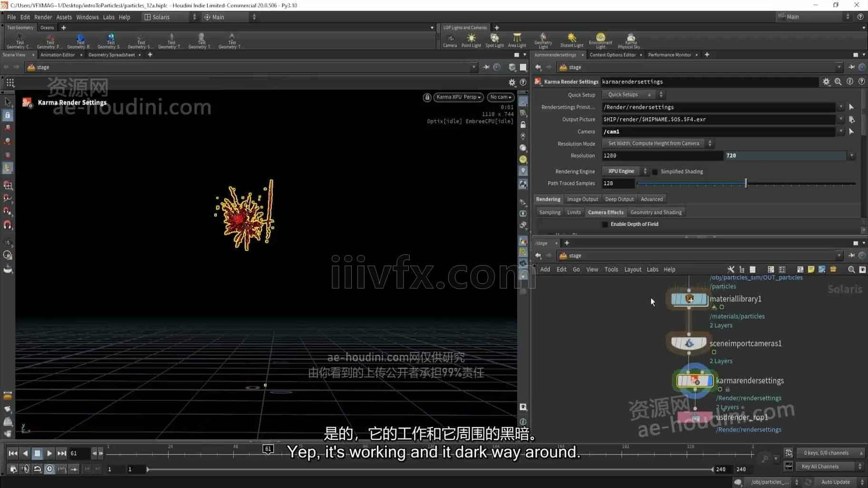Open the Add menu in network editor

[545, 270]
